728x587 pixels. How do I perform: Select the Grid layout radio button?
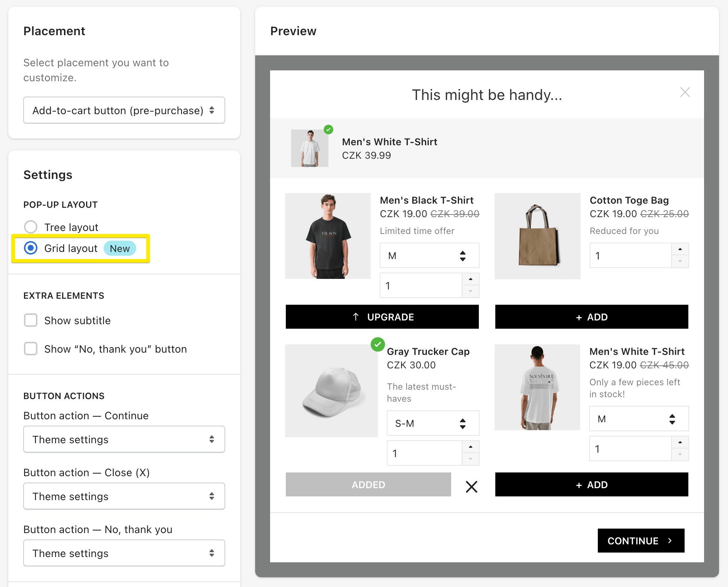(31, 248)
